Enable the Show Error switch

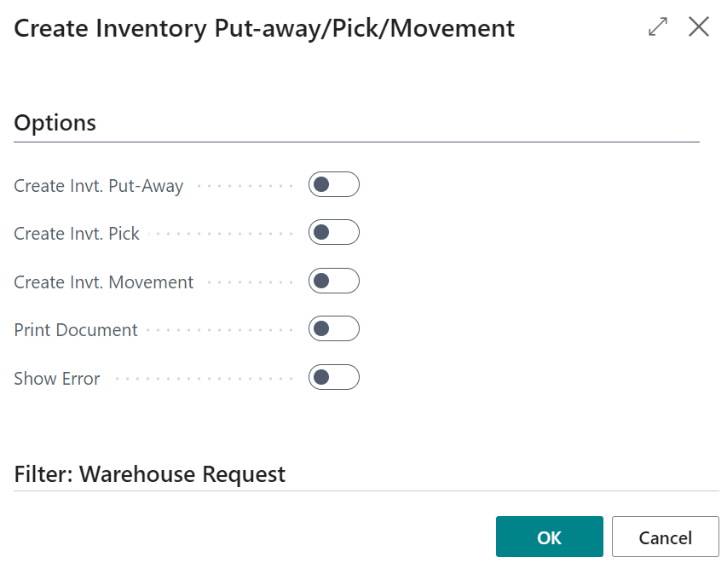coord(333,378)
